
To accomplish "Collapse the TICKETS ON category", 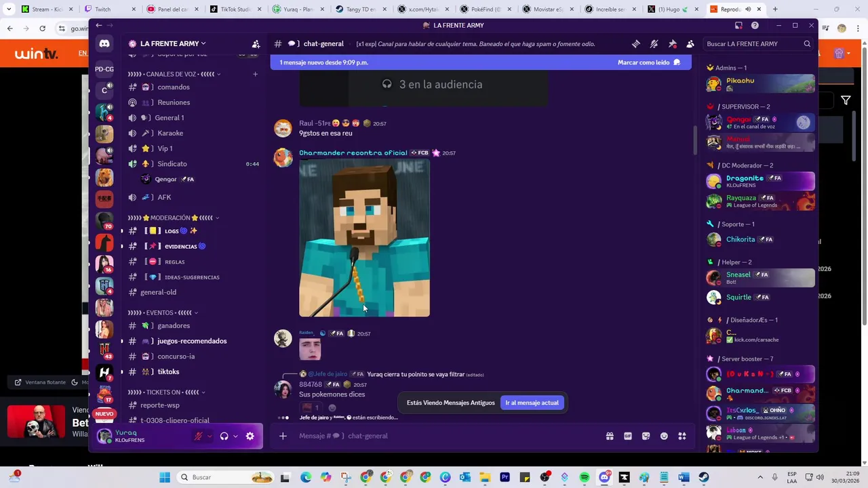I will coord(166,392).
